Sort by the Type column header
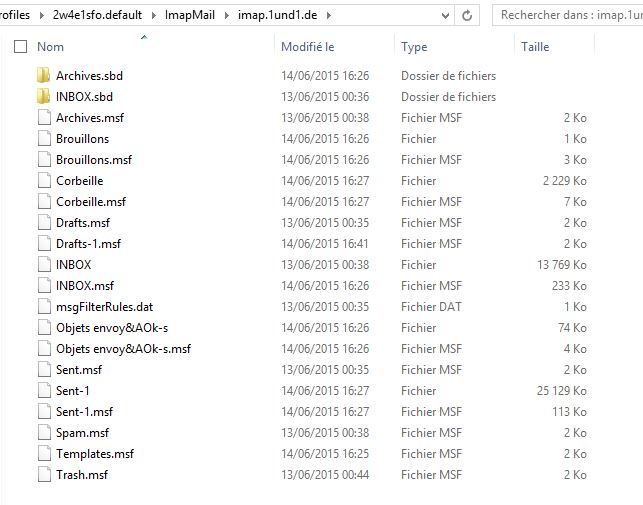Image resolution: width=643 pixels, height=505 pixels. [414, 47]
